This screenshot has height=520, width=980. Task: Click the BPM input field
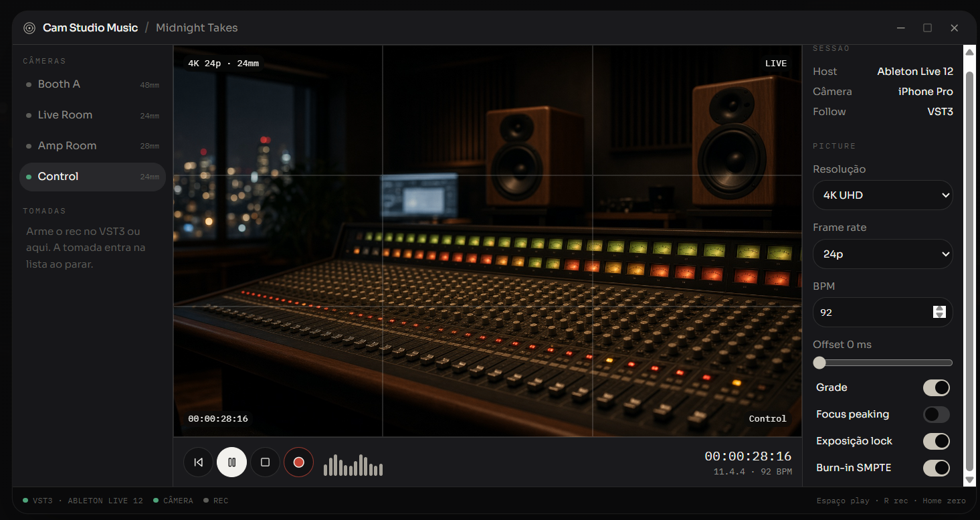[883, 313]
